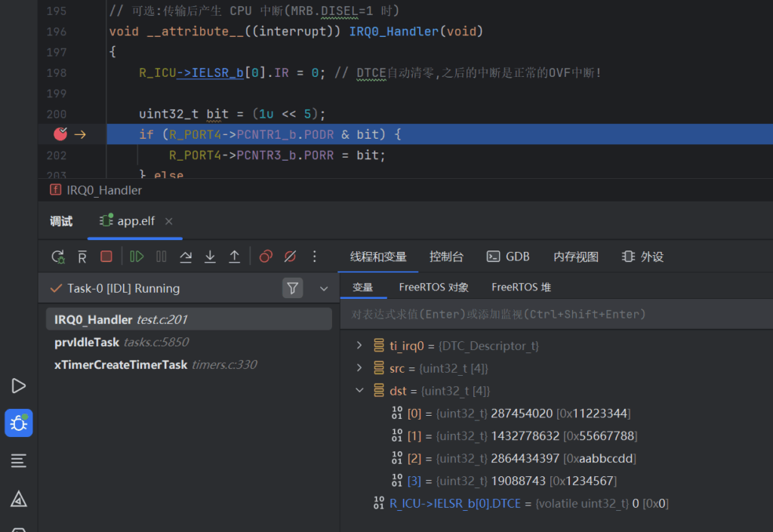Select dst element [2] value 2864434397
Image resolution: width=773 pixels, height=532 pixels.
tap(556, 459)
